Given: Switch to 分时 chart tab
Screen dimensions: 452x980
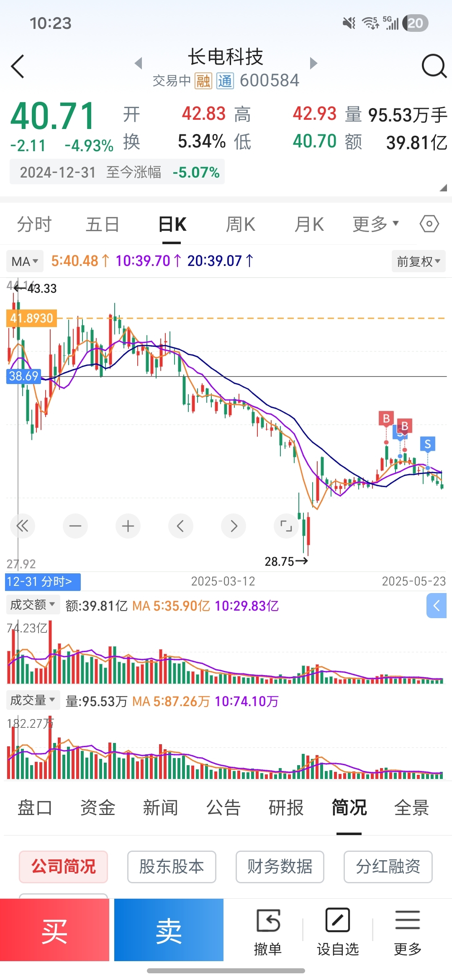Looking at the screenshot, I should [34, 224].
